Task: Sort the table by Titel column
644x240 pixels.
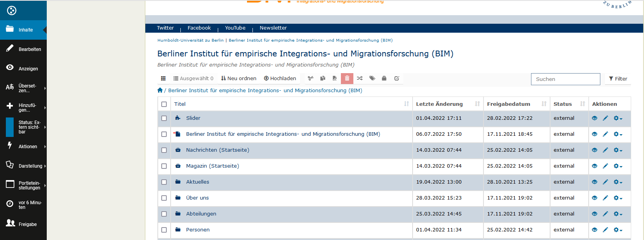Action: (x=291, y=104)
